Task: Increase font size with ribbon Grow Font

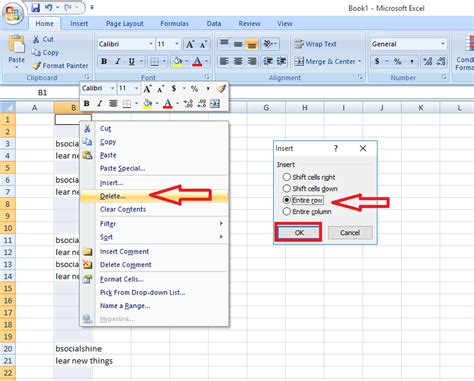Action: pos(190,44)
